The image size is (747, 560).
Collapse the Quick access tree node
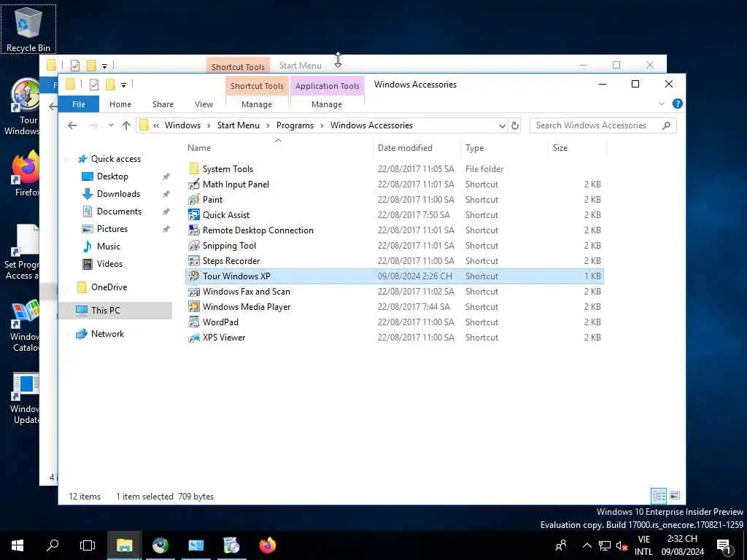click(x=68, y=159)
